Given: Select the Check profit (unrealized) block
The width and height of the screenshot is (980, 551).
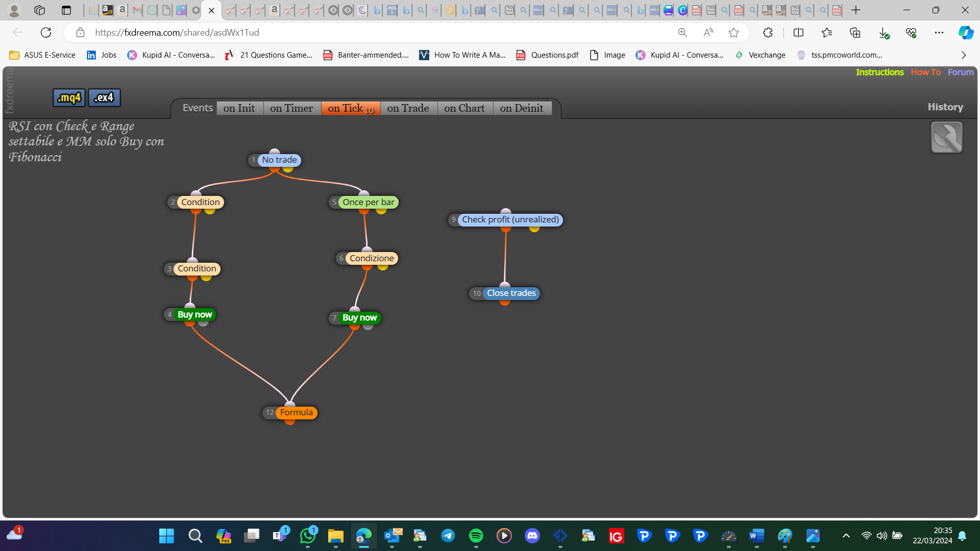Looking at the screenshot, I should coord(510,220).
